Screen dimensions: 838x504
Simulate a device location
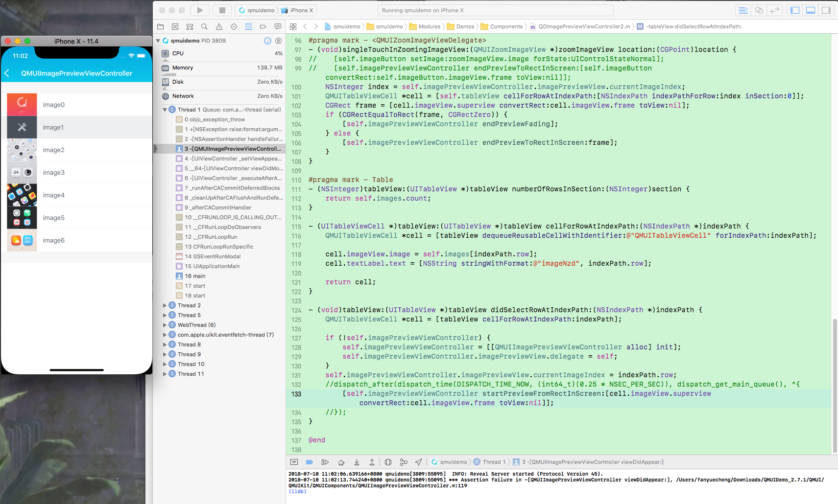click(419, 461)
